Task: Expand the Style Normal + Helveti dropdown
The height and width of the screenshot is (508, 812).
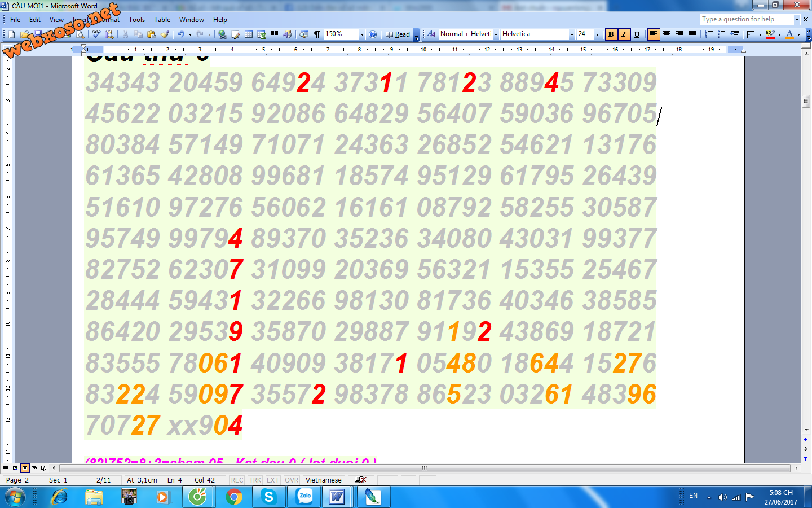Action: coord(496,34)
